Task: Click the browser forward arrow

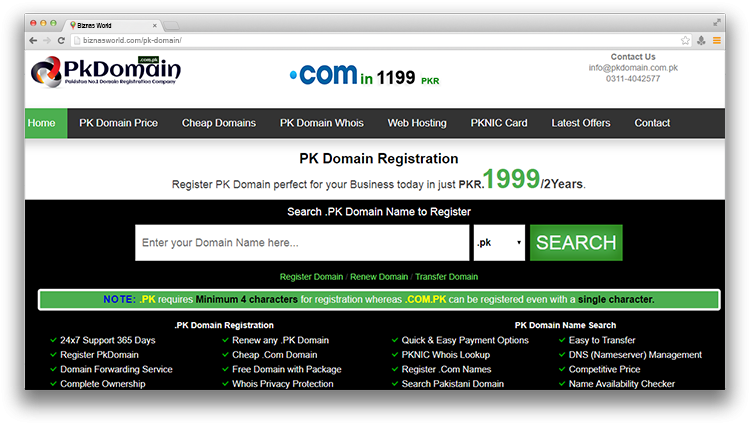Action: 47,40
